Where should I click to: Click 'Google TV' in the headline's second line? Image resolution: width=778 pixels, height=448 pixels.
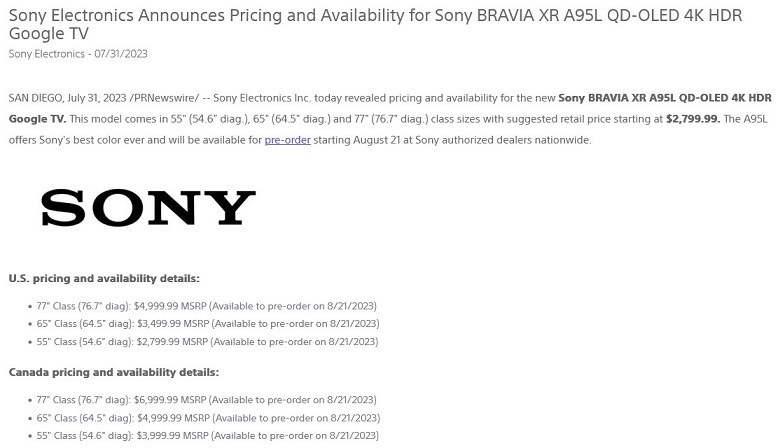point(49,34)
